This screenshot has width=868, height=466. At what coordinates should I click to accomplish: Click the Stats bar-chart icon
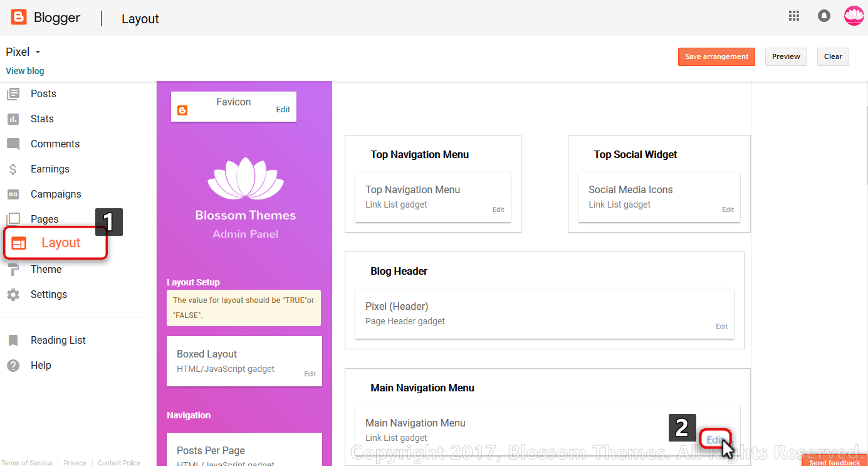(x=13, y=119)
